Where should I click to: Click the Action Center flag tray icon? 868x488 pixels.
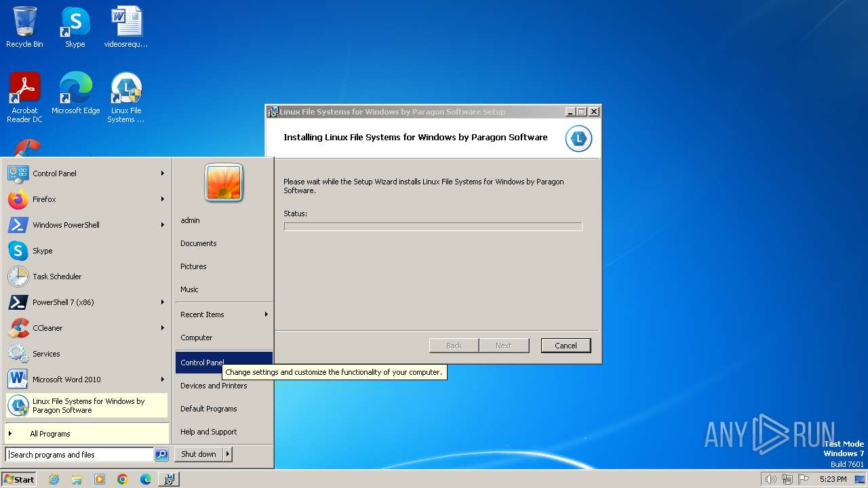(x=804, y=479)
